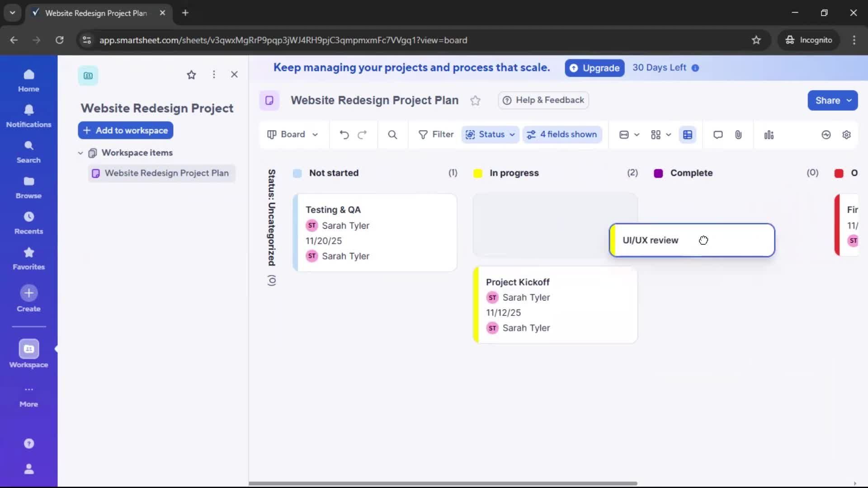Viewport: 868px width, 488px height.
Task: Select the compact table view icon
Action: point(688,134)
